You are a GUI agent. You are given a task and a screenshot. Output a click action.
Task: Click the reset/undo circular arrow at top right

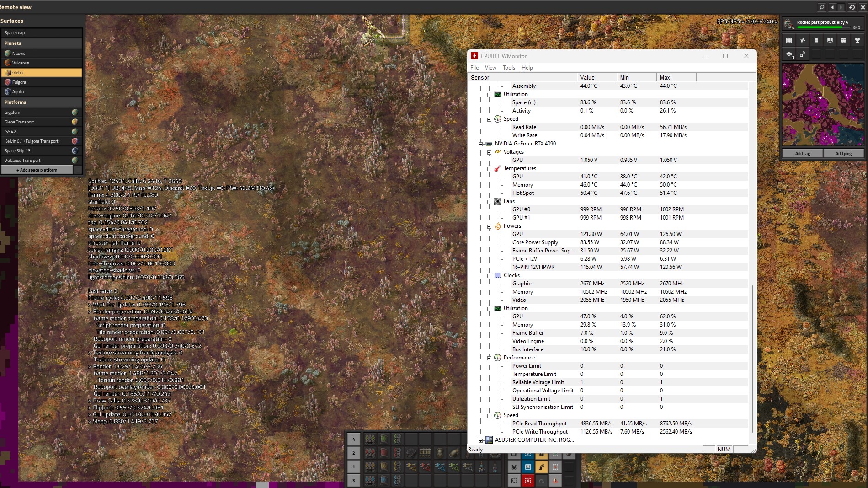point(852,7)
